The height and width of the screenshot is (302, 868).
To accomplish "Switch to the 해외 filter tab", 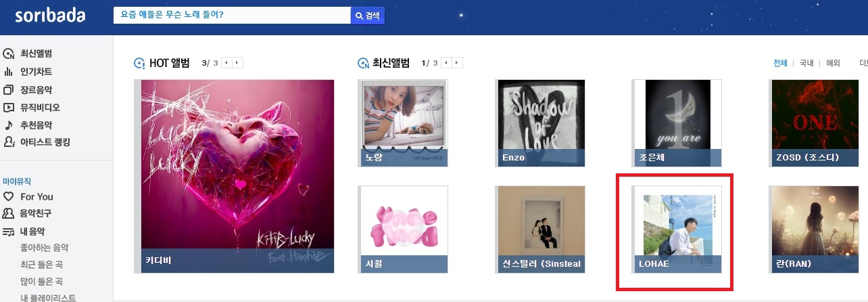I will click(x=832, y=63).
